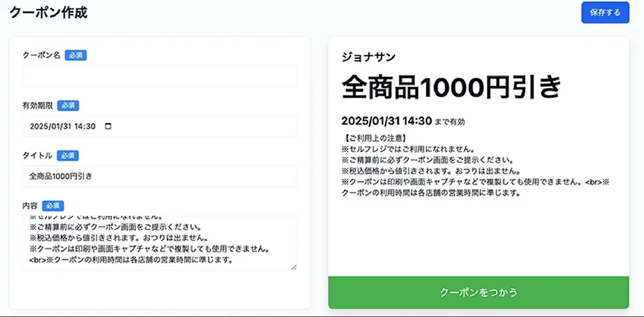Click the 有効期限 date-time field
Image resolution: width=644 pixels, height=317 pixels.
point(160,126)
